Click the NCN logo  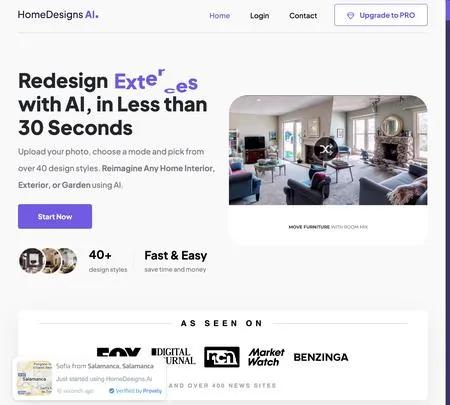click(x=222, y=357)
